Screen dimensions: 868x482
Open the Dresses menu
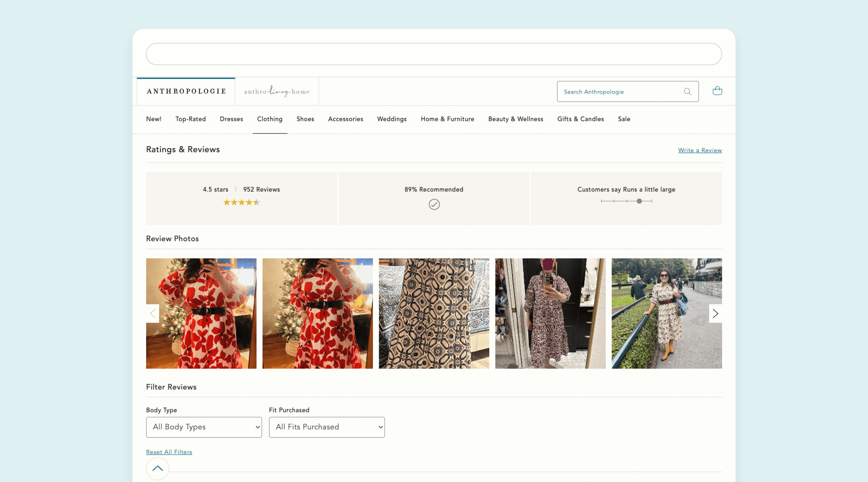tap(231, 119)
